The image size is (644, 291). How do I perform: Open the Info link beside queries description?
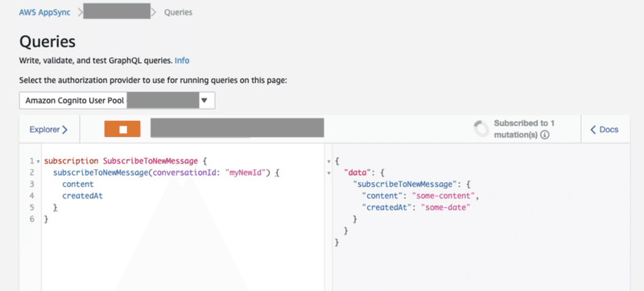[x=182, y=60]
